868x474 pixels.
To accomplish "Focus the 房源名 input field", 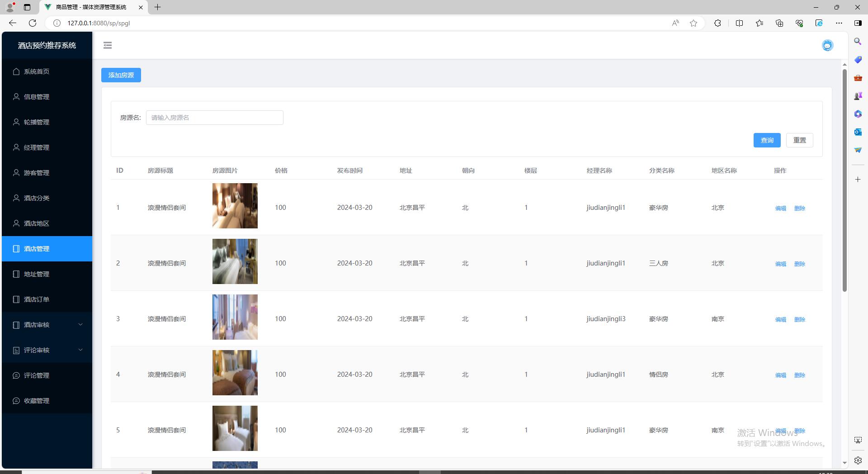I will (214, 118).
